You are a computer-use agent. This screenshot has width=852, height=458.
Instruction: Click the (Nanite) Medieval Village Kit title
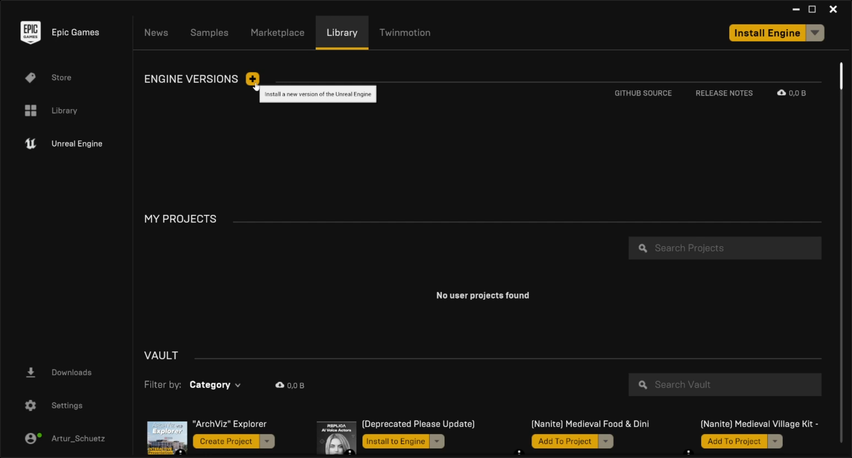[759, 424]
